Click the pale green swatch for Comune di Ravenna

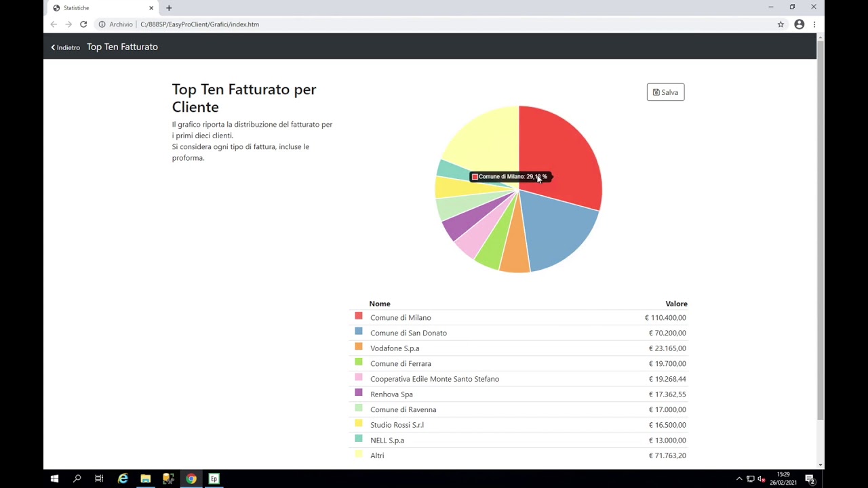(359, 408)
